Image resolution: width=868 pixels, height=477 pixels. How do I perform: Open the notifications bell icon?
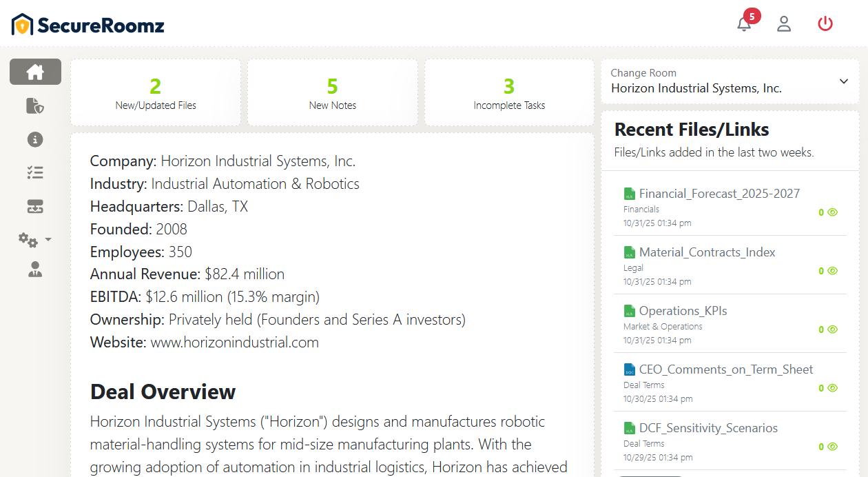(x=744, y=24)
